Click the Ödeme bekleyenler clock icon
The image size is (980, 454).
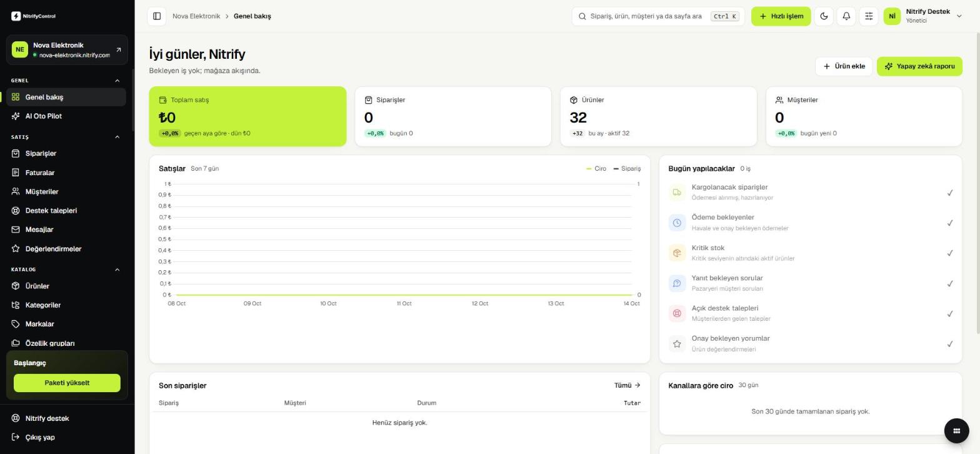click(x=677, y=223)
